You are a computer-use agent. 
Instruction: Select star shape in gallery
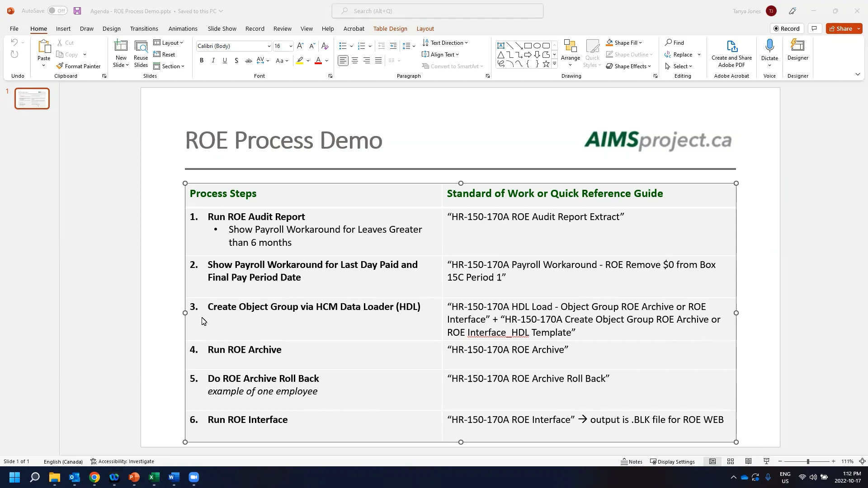546,64
